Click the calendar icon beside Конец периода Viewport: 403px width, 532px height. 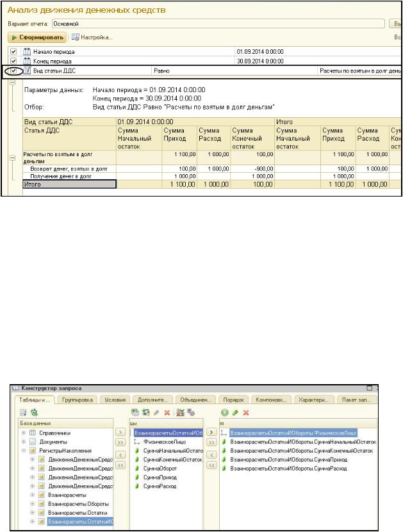pyautogui.click(x=27, y=61)
